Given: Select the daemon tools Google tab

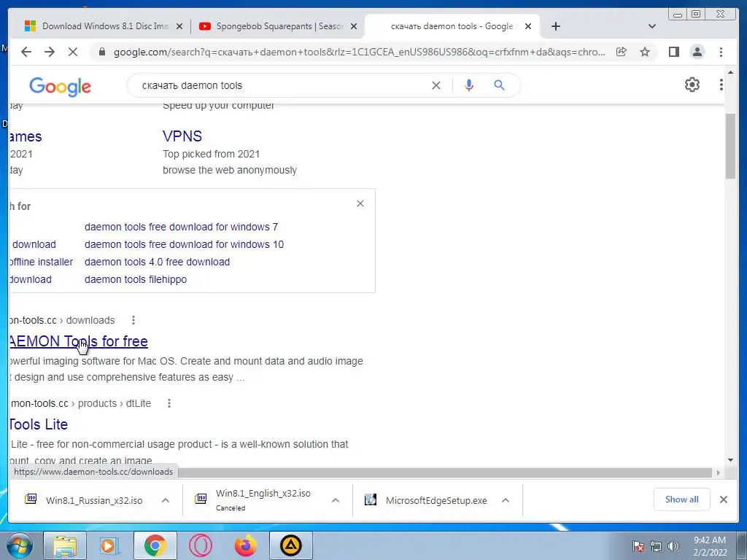Looking at the screenshot, I should (x=452, y=26).
